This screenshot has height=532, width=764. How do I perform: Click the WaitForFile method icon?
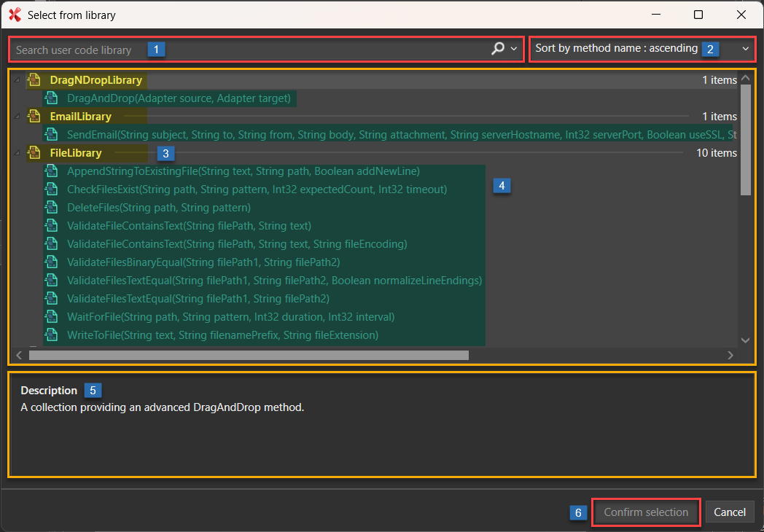tap(51, 317)
